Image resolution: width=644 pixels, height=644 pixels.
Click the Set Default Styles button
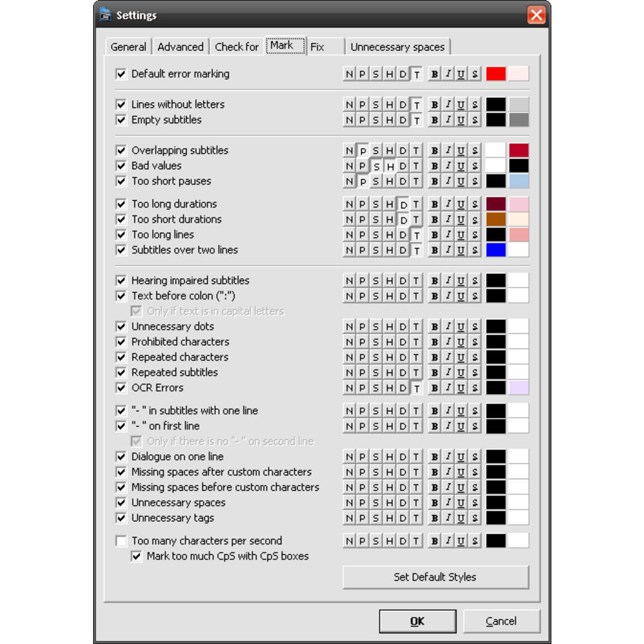pos(435,577)
